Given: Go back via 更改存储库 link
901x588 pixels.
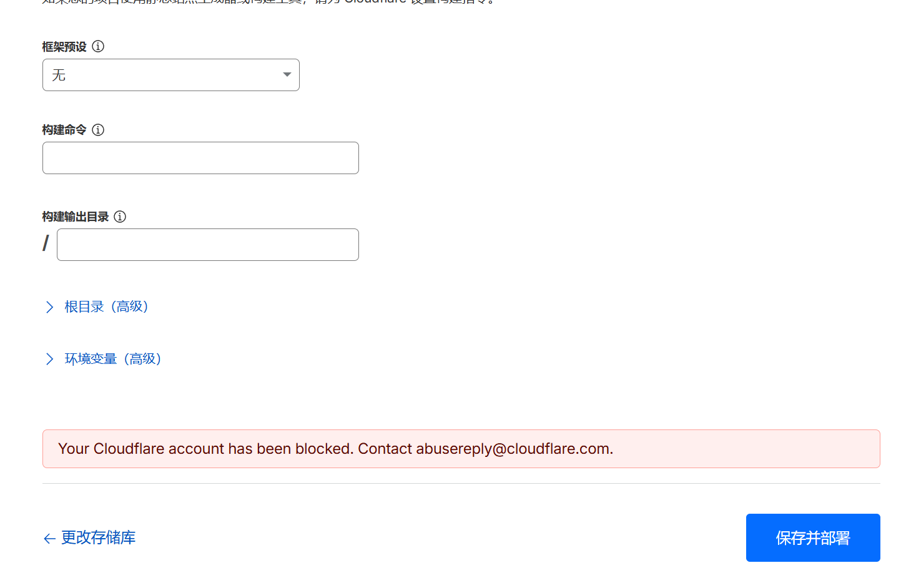Looking at the screenshot, I should tap(98, 538).
